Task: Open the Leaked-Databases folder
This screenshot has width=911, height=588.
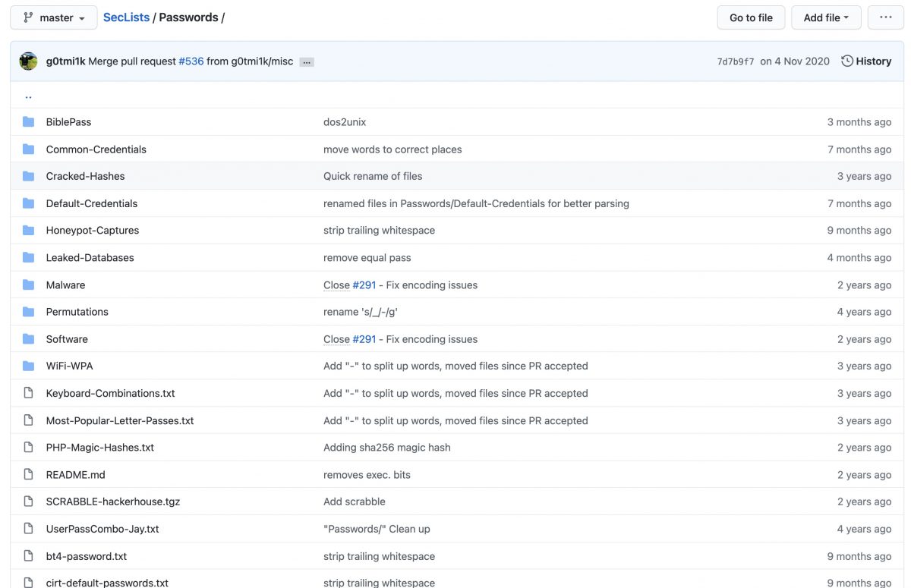Action: pos(90,258)
